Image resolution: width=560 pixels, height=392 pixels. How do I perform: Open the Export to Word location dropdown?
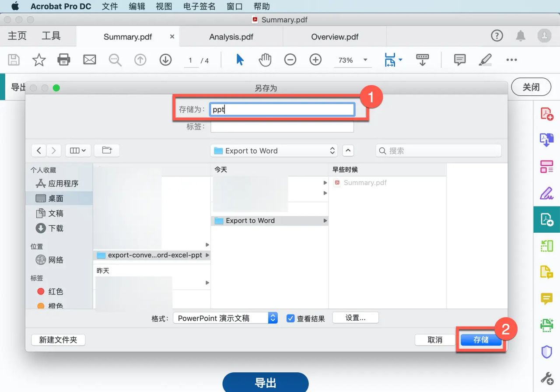(274, 150)
